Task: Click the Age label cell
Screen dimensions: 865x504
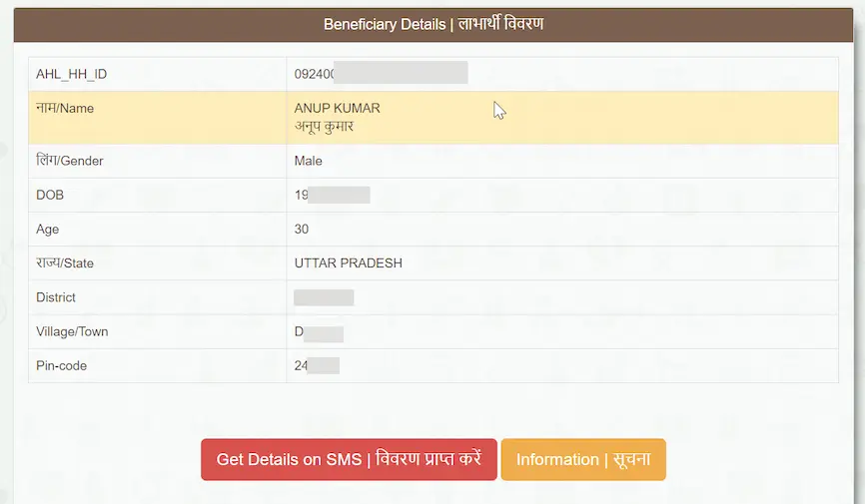Action: [x=157, y=230]
